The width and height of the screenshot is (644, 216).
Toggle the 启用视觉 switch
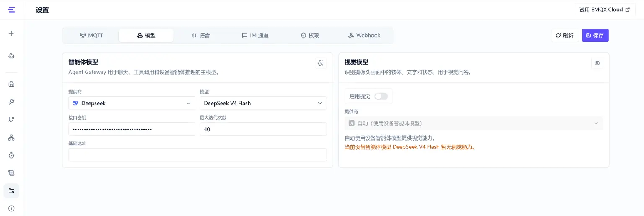click(381, 96)
